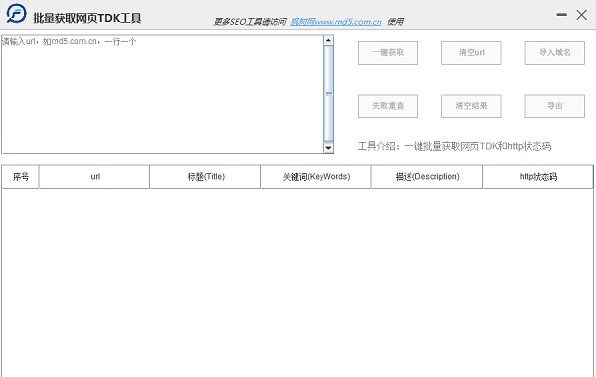Click the 清空url button
This screenshot has width=596, height=377.
click(x=471, y=53)
